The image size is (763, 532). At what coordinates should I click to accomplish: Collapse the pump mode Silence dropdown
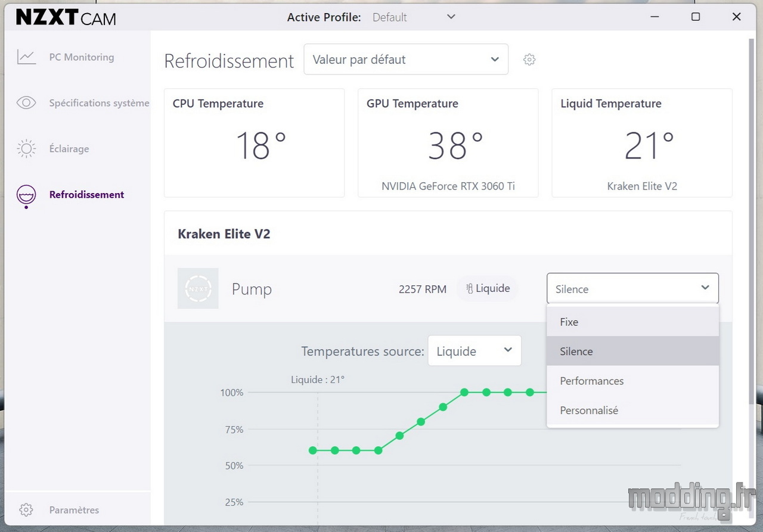[632, 289]
